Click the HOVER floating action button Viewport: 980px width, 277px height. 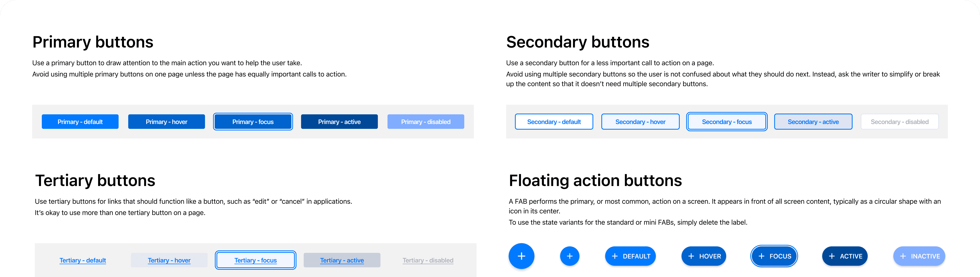(x=704, y=256)
